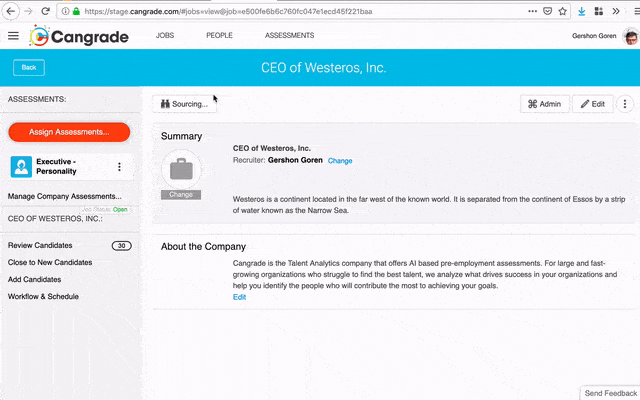640x400 pixels.
Task: Click the site info icon in address bar
Action: click(x=65, y=11)
